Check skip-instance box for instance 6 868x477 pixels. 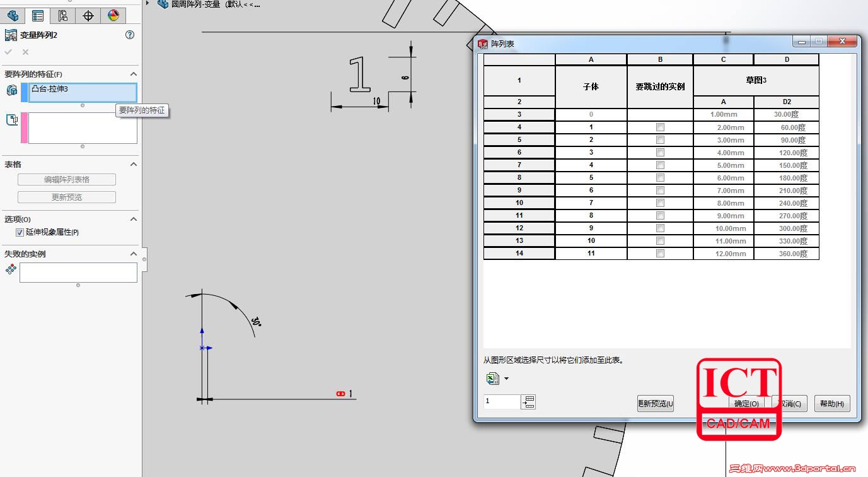click(660, 191)
